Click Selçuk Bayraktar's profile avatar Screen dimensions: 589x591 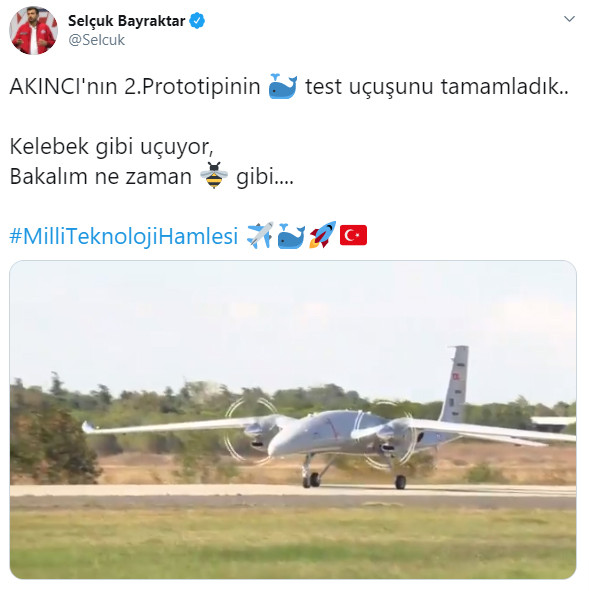[x=34, y=31]
